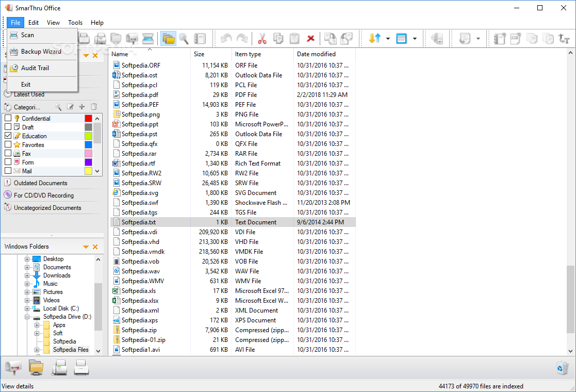Screen dimensions: 576x392
Task: Choose Scan from the File menu
Action: [x=42, y=35]
